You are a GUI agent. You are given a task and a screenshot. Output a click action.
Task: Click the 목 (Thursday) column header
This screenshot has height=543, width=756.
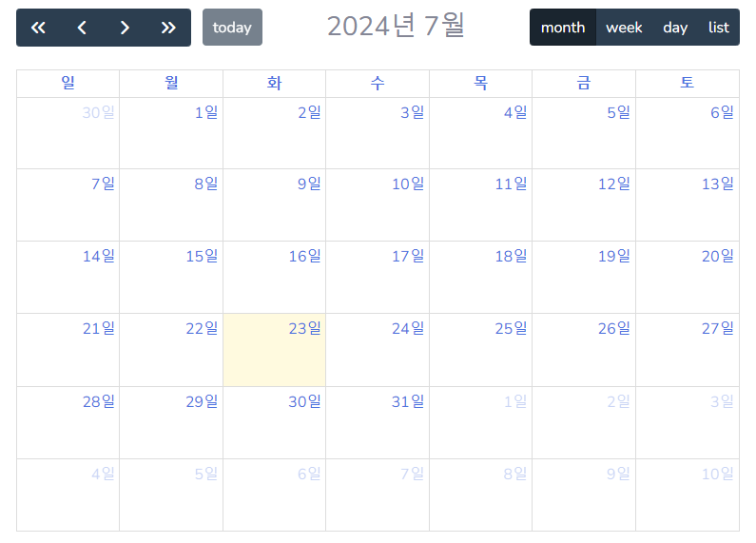coord(480,83)
